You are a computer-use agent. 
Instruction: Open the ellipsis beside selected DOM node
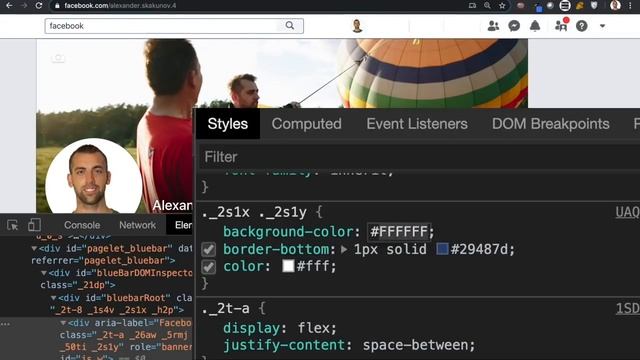point(5,324)
